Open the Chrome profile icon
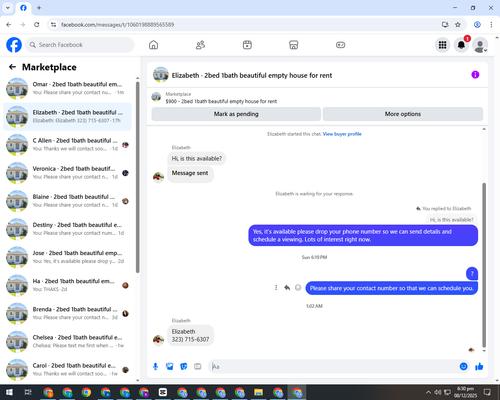This screenshot has height=400, width=500. (477, 25)
